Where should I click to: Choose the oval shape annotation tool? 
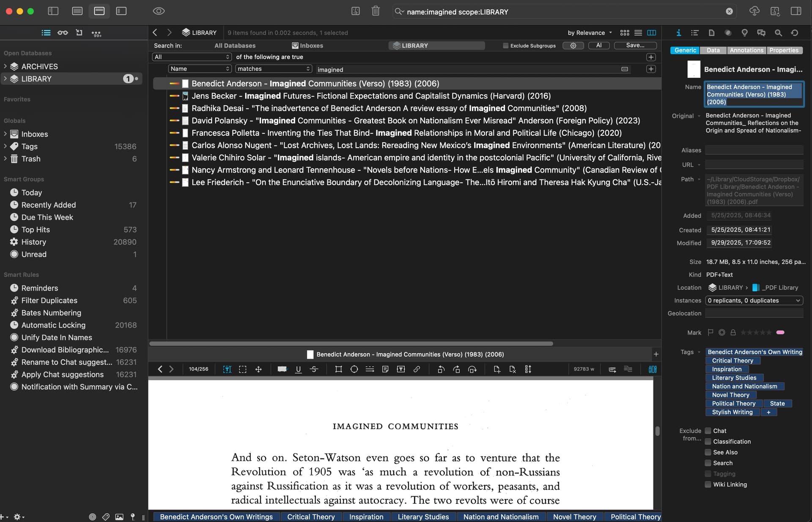tap(354, 369)
